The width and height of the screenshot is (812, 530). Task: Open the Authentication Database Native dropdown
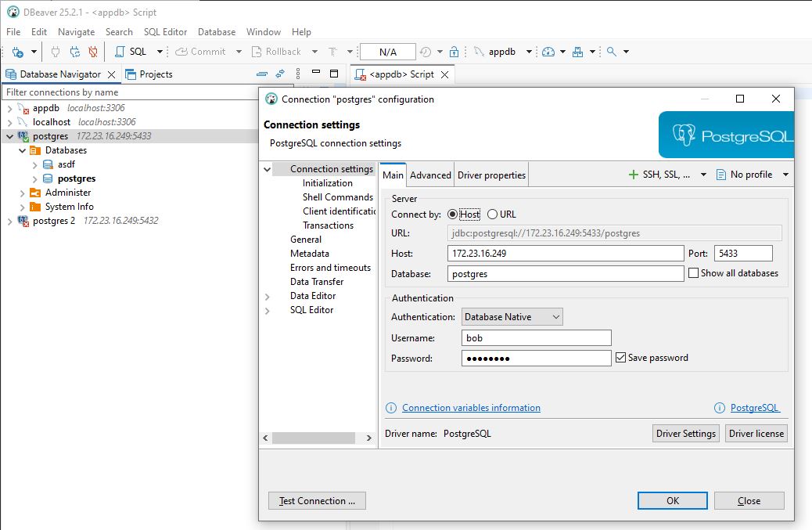pyautogui.click(x=512, y=317)
